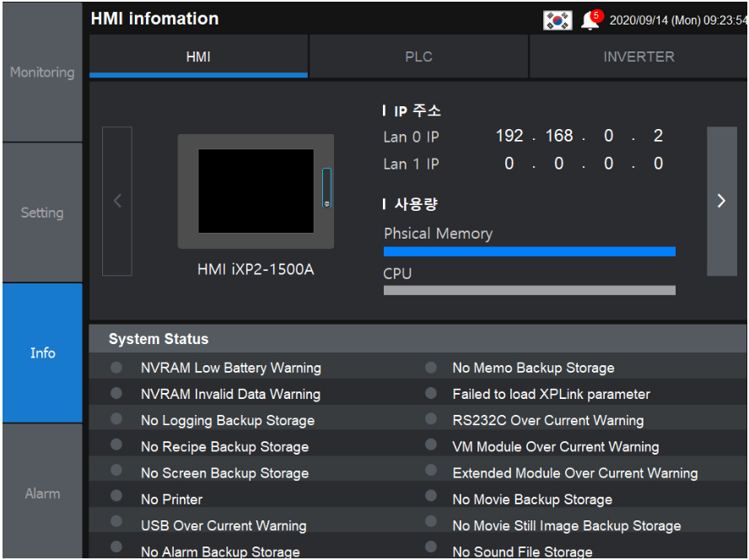Click the right chevron to view next device
The width and height of the screenshot is (749, 560).
click(x=721, y=201)
